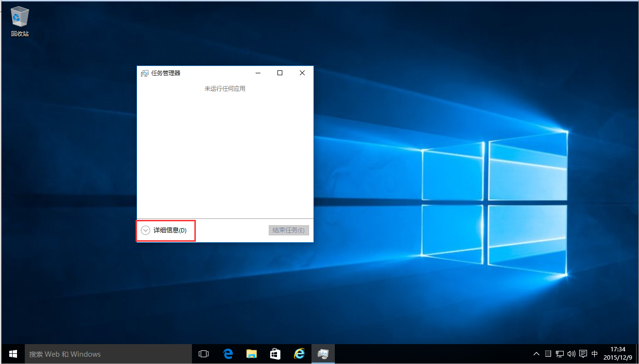639x364 pixels.
Task: Switch input method via 中 indicator
Action: (595, 354)
